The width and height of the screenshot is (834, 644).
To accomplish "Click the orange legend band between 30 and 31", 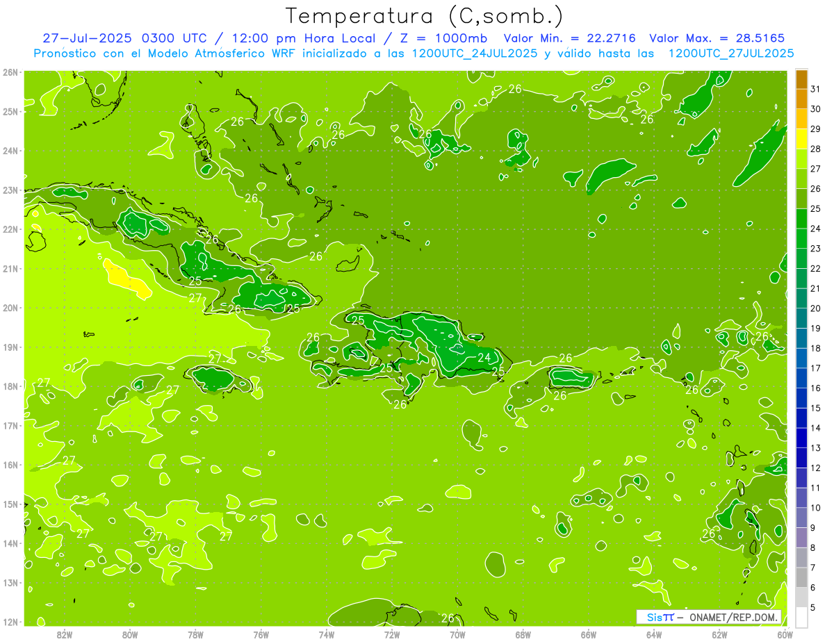I will [x=801, y=99].
